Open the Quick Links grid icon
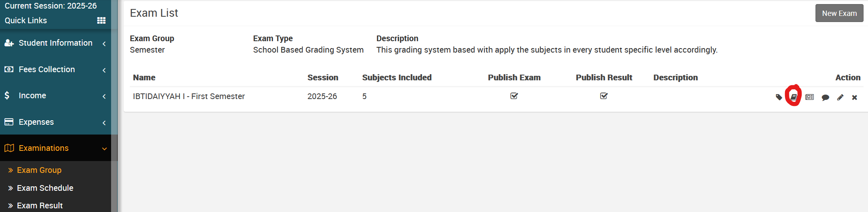868x212 pixels. pyautogui.click(x=101, y=20)
